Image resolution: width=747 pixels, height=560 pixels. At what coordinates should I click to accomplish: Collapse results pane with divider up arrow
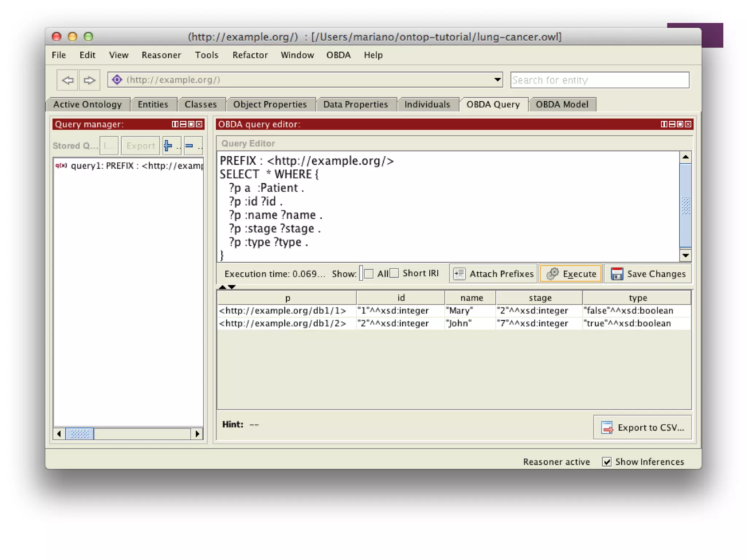click(222, 287)
